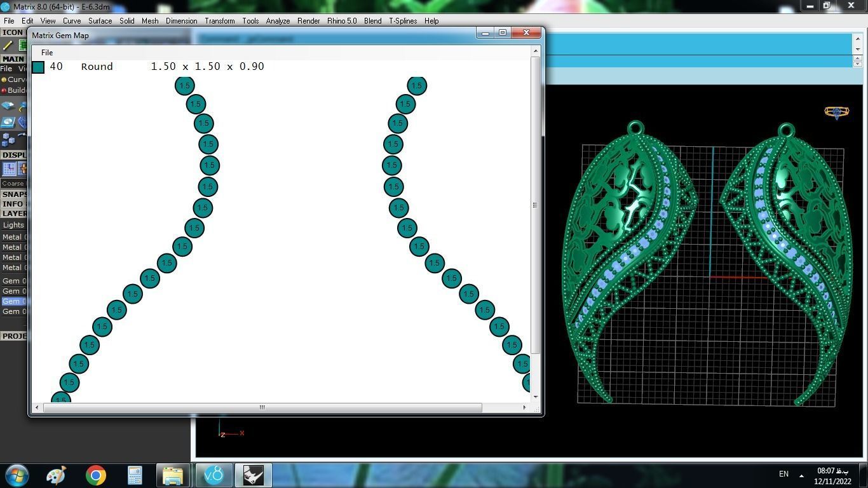Click the command history scroll up arrow
The image size is (868, 488).
[858, 37]
